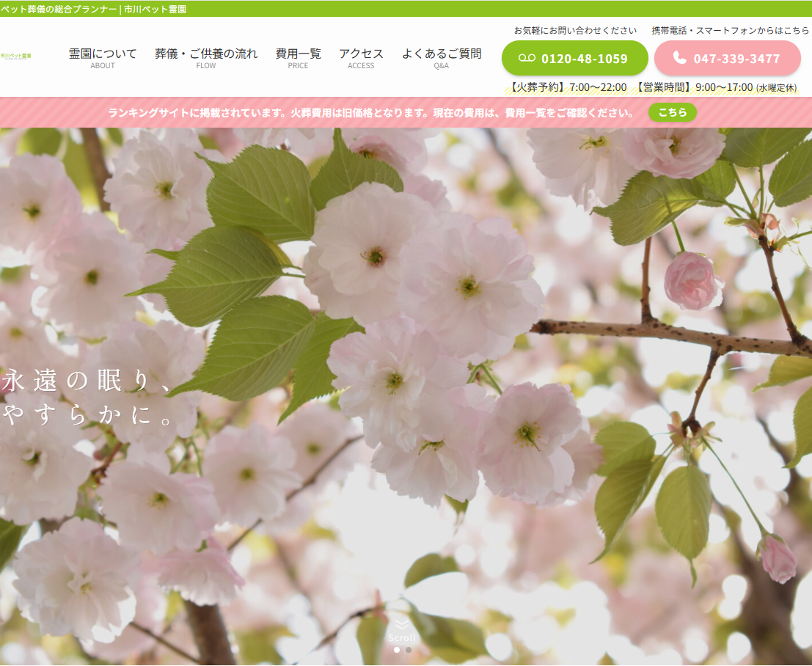Viewport: 812px width, 666px height.
Task: Open the 費用一覧 PRICE menu item
Action: click(x=298, y=58)
